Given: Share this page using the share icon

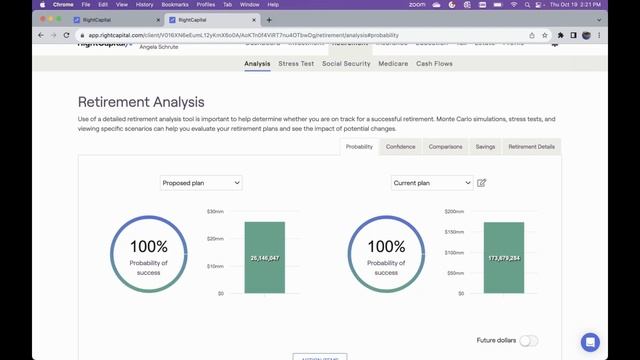Looking at the screenshot, I should [x=532, y=36].
